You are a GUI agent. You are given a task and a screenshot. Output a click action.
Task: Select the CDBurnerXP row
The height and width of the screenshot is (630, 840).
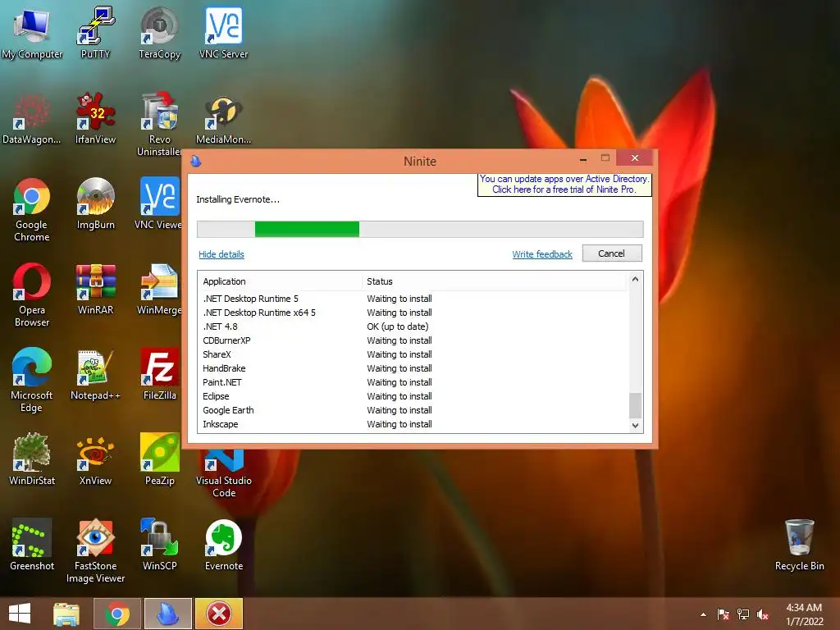click(x=413, y=340)
